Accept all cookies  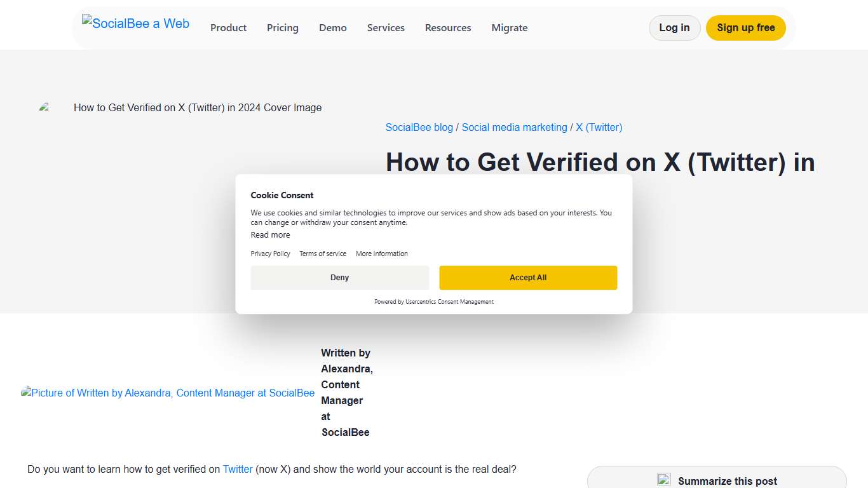[x=528, y=278]
